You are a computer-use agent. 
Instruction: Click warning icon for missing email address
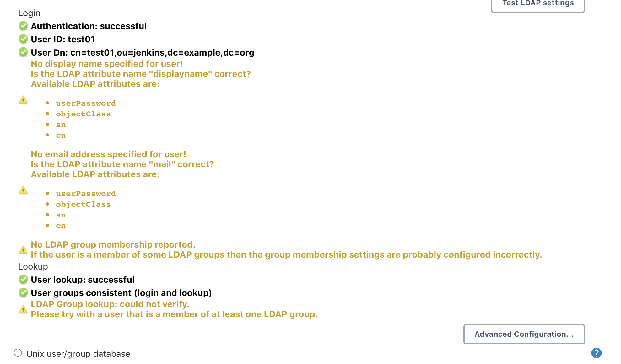pos(23,190)
